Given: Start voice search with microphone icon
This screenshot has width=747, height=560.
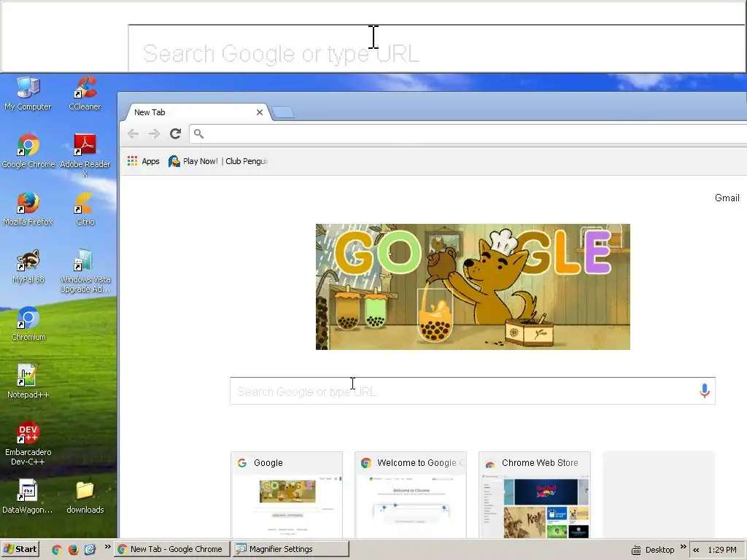Looking at the screenshot, I should point(704,391).
